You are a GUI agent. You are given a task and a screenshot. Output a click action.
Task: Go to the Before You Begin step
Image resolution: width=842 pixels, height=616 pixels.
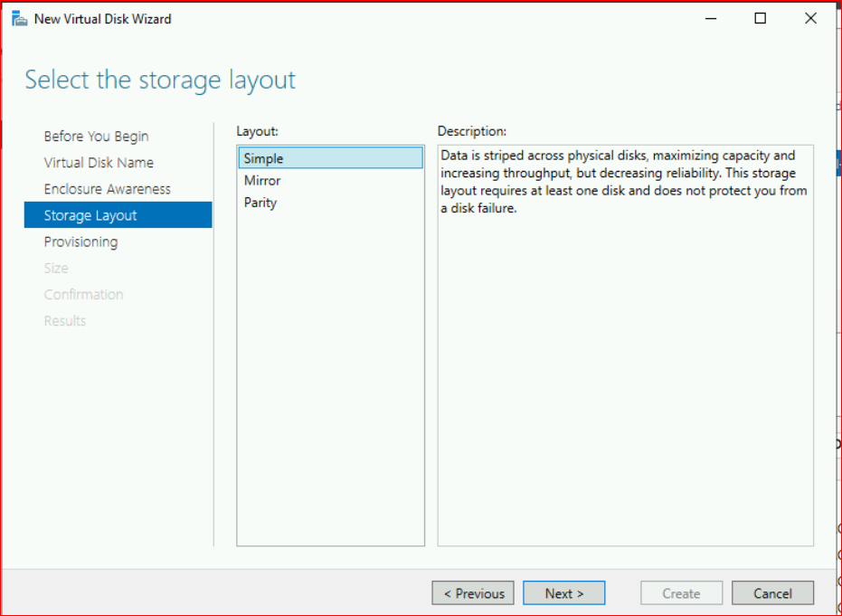tap(96, 137)
